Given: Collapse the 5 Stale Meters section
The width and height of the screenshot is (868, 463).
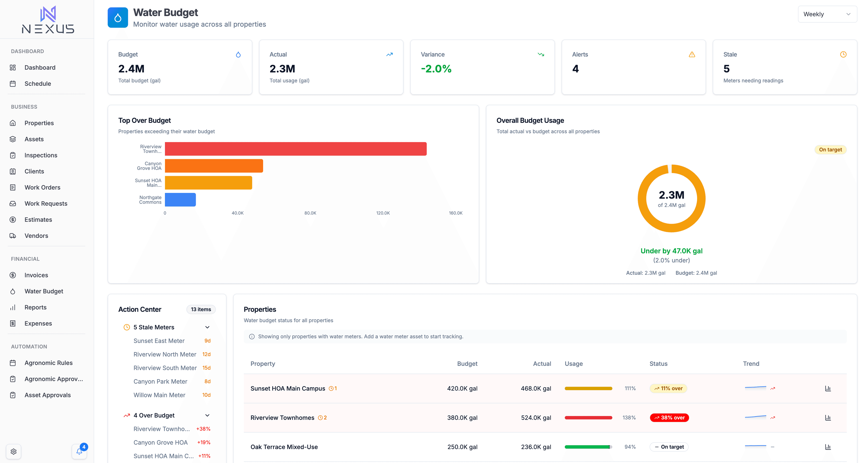Looking at the screenshot, I should point(208,327).
